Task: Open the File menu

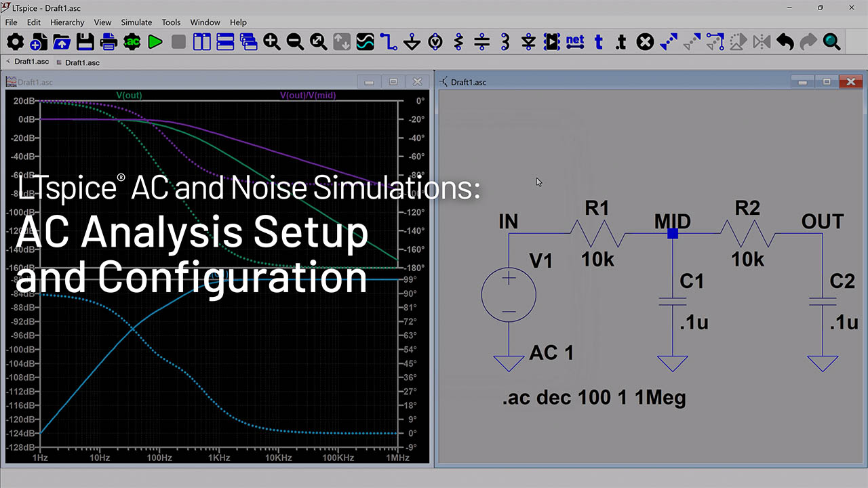Action: click(12, 22)
